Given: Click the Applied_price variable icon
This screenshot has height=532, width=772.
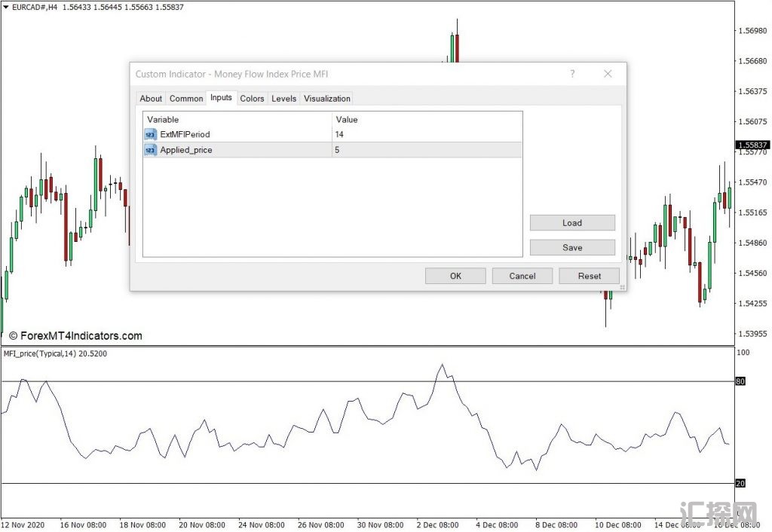Looking at the screenshot, I should tap(150, 150).
